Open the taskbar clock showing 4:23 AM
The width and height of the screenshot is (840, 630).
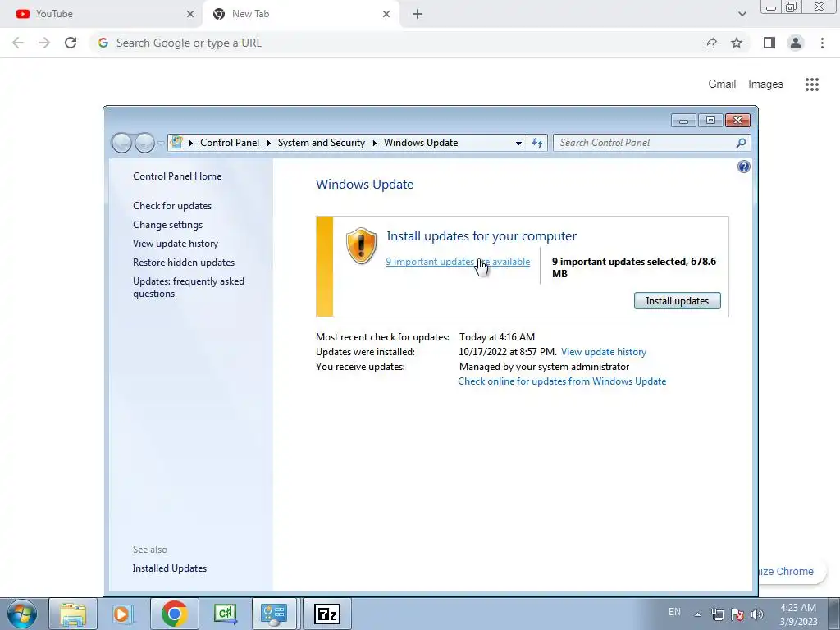(798, 614)
